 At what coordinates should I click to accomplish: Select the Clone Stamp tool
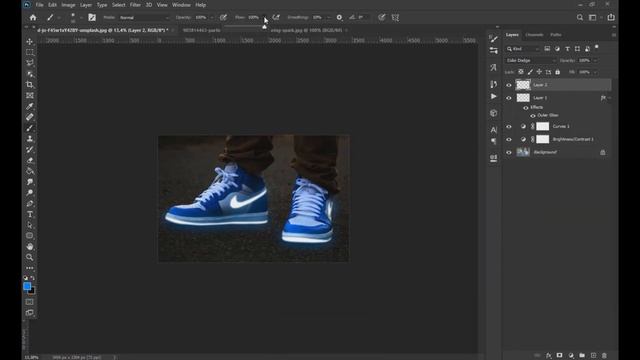[x=30, y=139]
